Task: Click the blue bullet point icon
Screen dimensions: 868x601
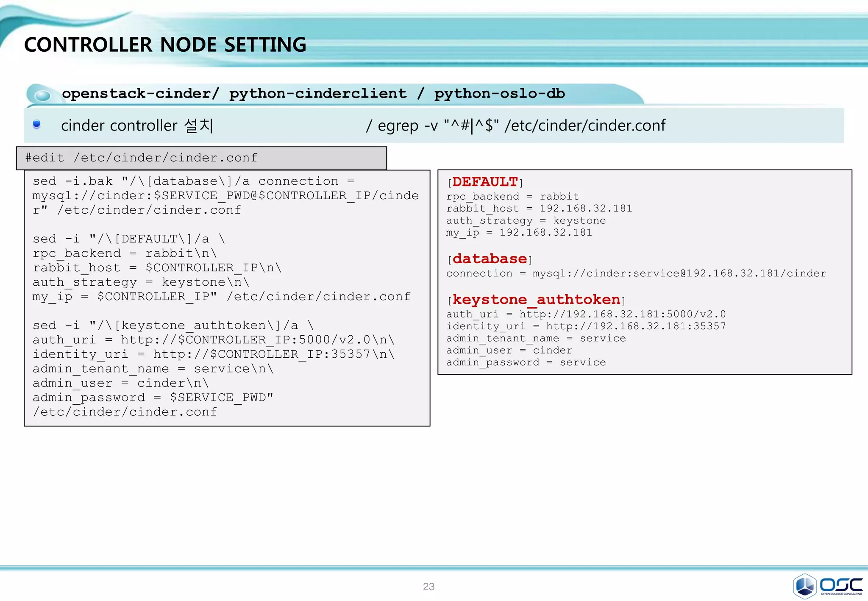Action: pos(36,124)
